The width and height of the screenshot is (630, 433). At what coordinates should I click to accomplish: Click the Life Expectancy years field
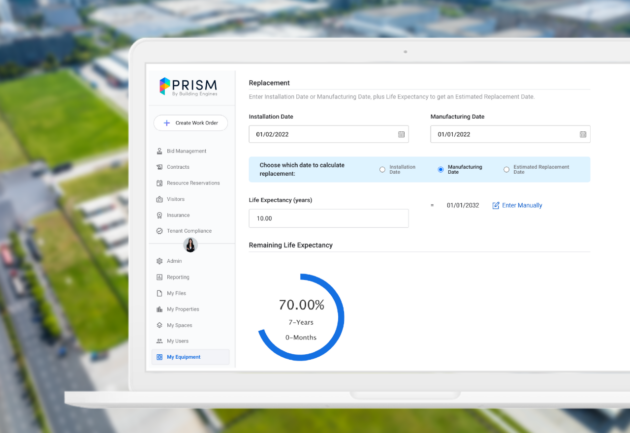[x=328, y=218]
